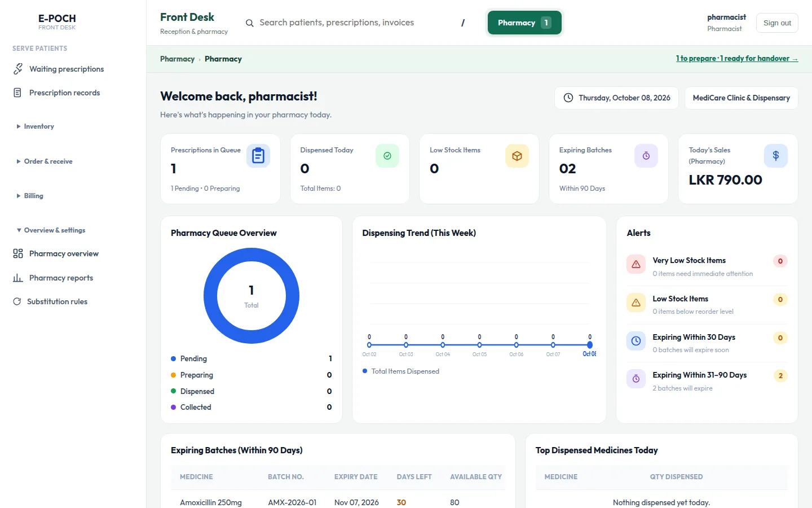
Task: Click the Very Low Stock warning icon
Action: tap(636, 264)
